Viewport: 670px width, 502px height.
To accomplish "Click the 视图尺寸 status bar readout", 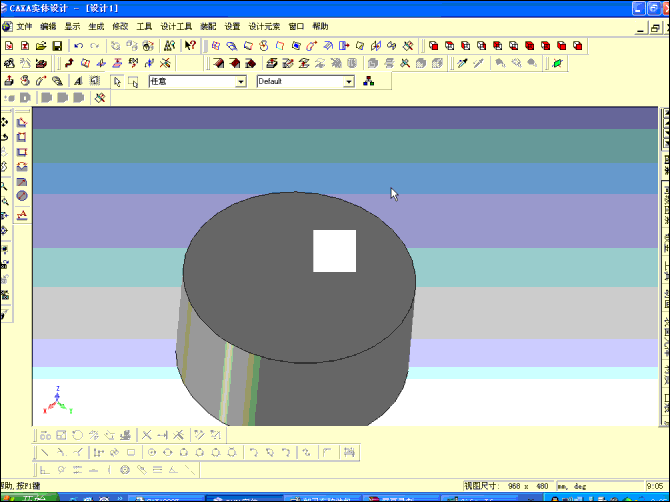I will pyautogui.click(x=506, y=486).
